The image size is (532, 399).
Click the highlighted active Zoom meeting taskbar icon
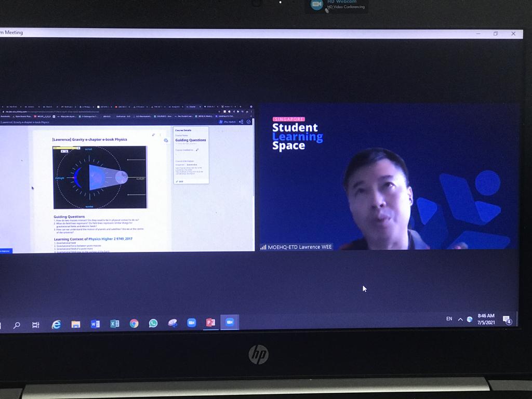(x=230, y=322)
